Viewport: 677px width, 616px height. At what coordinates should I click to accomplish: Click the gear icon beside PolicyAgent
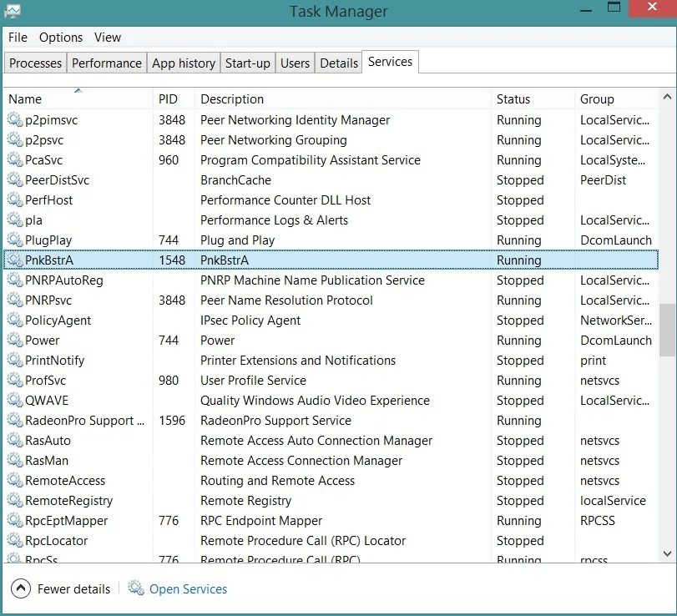click(x=15, y=320)
